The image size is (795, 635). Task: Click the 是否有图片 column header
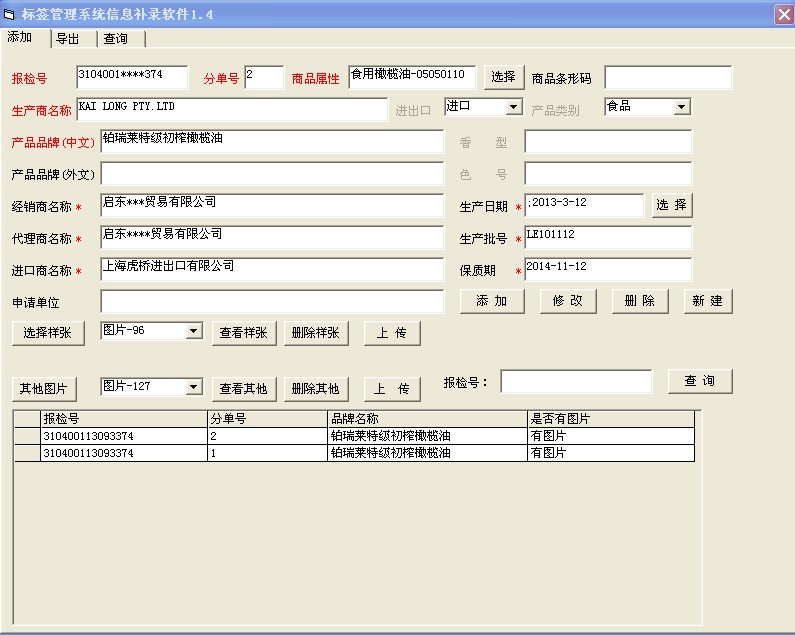[611, 419]
